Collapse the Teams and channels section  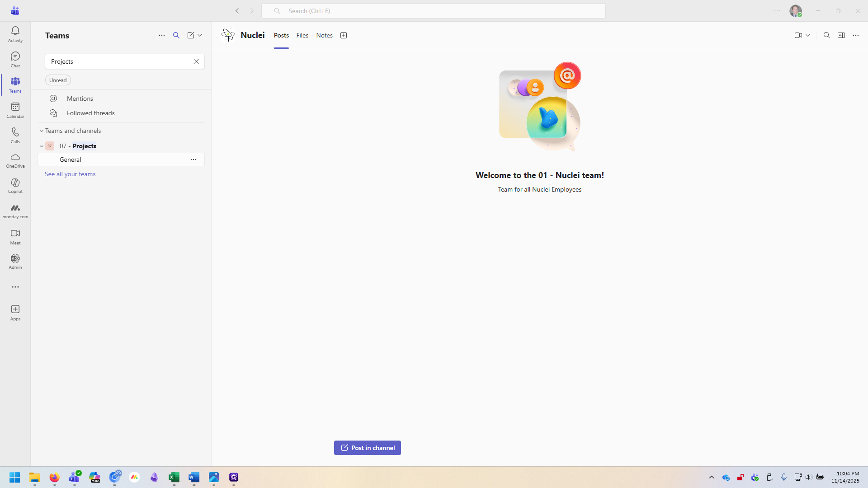[x=42, y=131]
